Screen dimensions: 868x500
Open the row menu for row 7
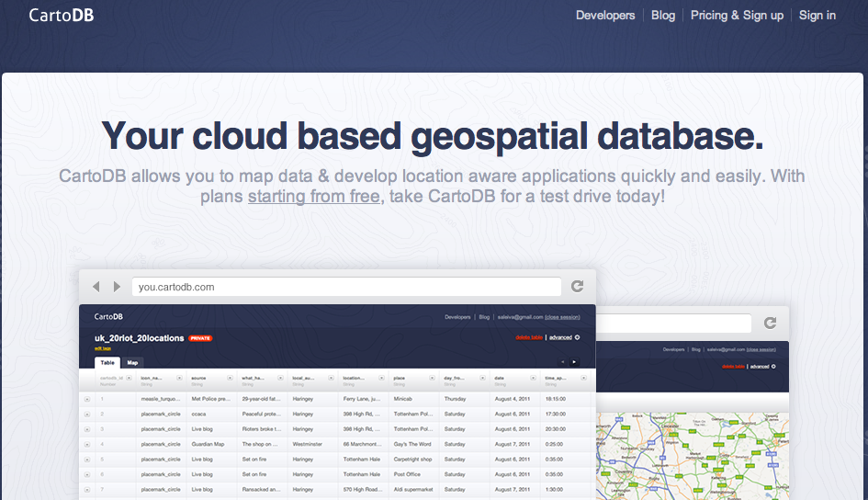pos(87,490)
